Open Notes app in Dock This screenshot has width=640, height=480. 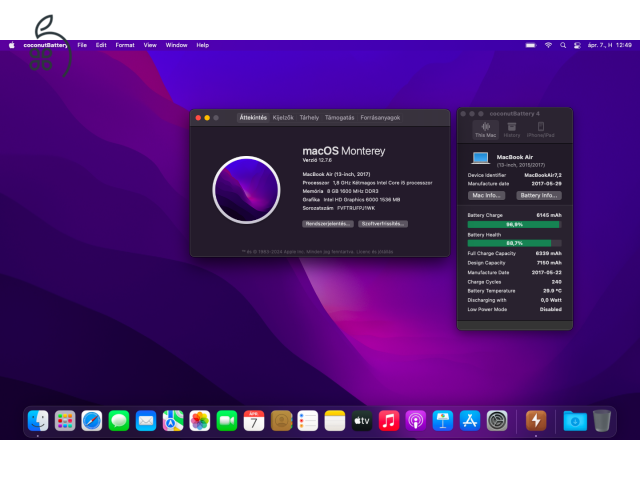(x=335, y=421)
